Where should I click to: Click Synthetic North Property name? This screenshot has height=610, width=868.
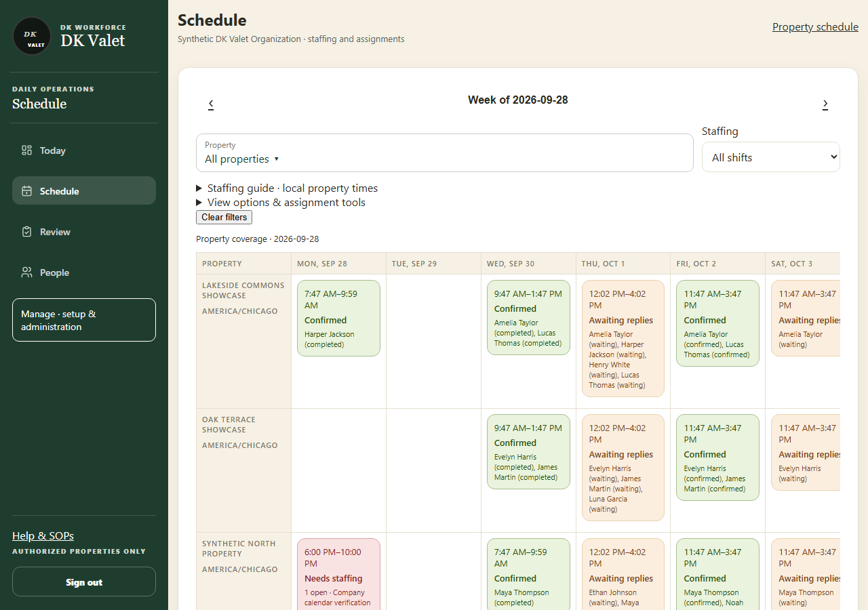pos(239,548)
